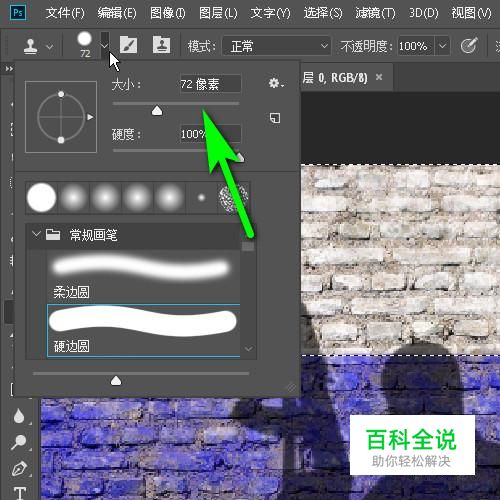The width and height of the screenshot is (500, 500).
Task: Select the Pen tool icon
Action: coord(20,469)
